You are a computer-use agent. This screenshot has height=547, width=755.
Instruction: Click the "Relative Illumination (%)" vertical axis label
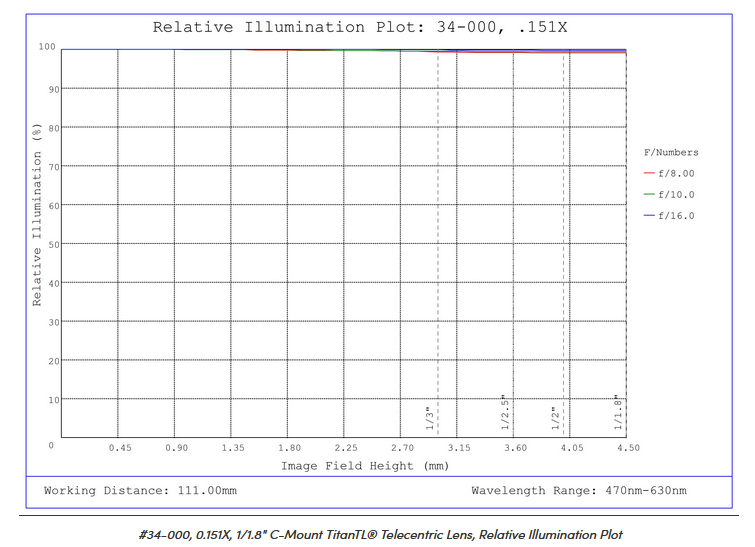point(37,214)
